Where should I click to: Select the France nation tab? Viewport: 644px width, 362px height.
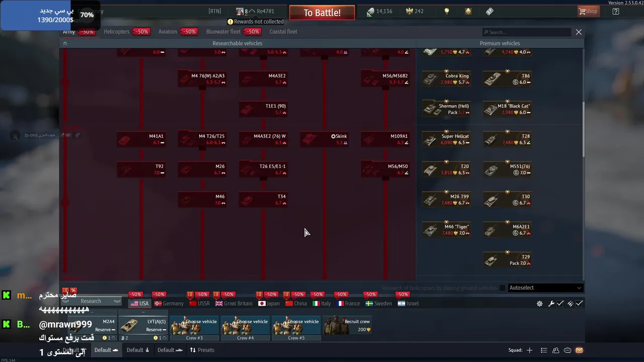click(x=348, y=304)
